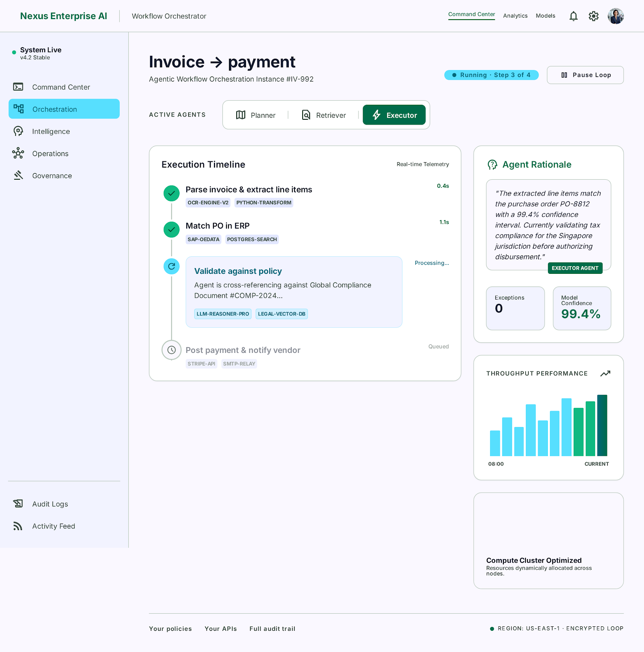Screen dimensions: 644x652
Task: Click the Exceptions count card
Action: pyautogui.click(x=515, y=308)
